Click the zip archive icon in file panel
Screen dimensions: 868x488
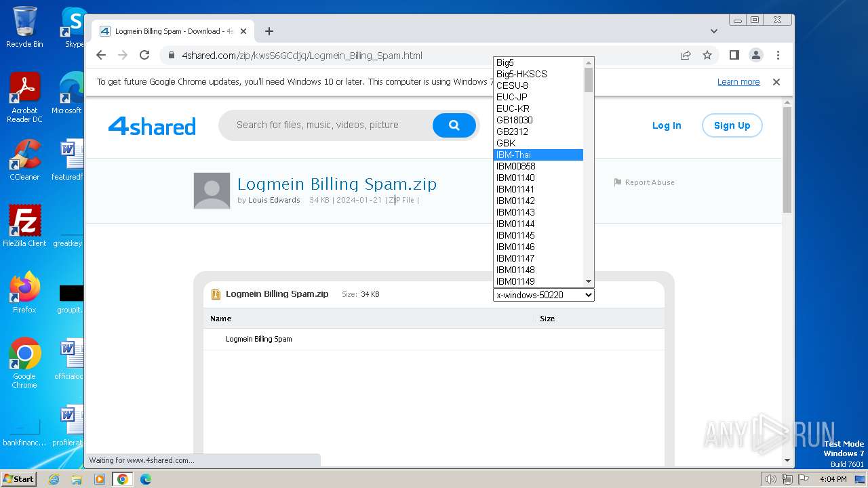pos(216,294)
